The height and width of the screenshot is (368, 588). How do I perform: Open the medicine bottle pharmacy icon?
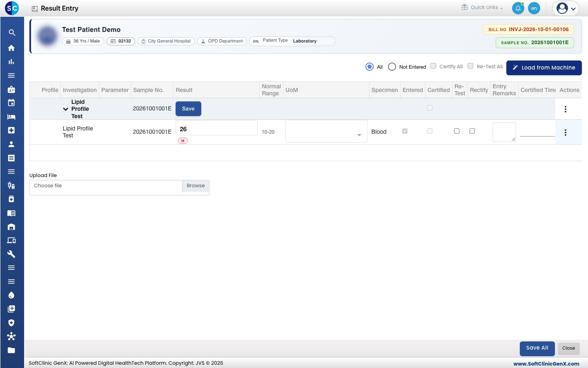click(x=11, y=199)
